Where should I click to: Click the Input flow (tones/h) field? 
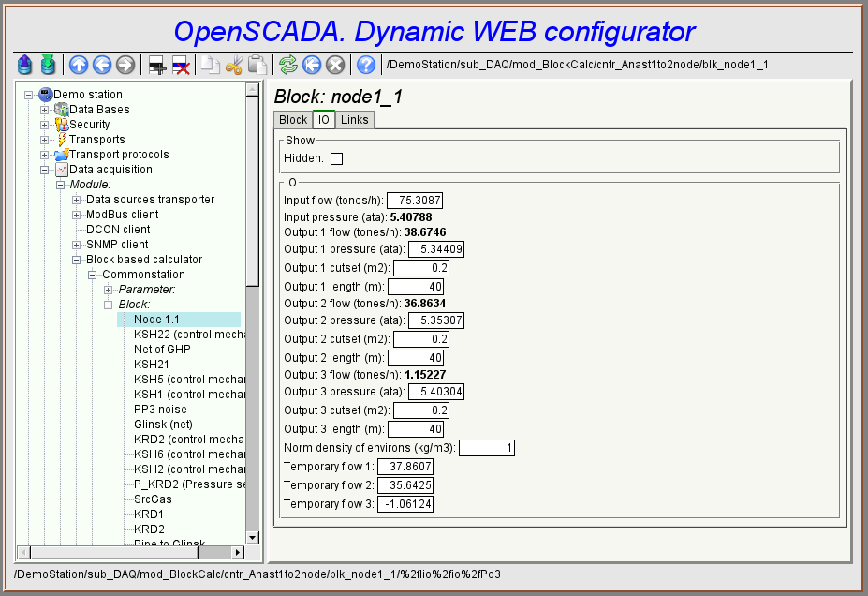click(415, 201)
